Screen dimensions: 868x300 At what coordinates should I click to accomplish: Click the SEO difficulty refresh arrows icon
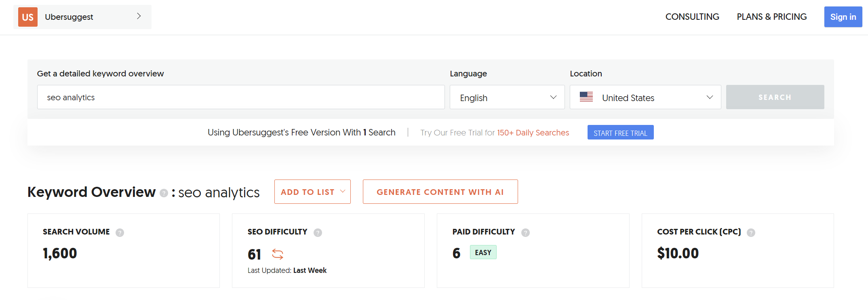click(x=278, y=254)
